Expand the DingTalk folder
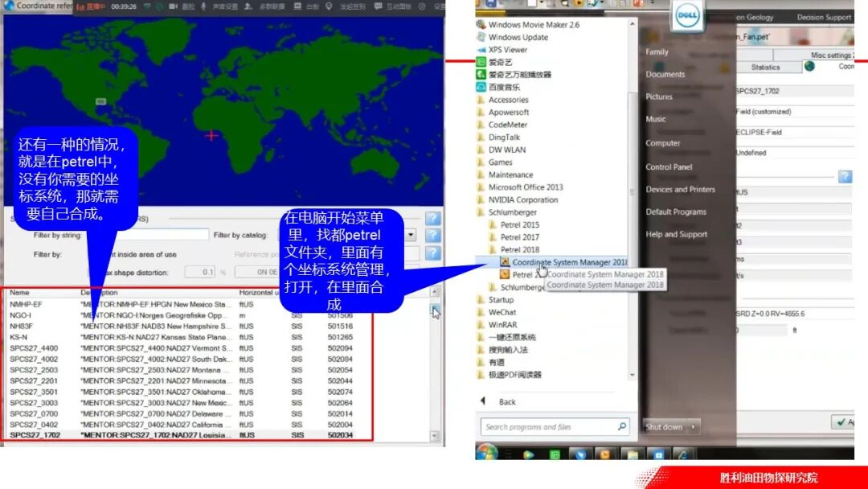This screenshot has width=868, height=489. tap(498, 137)
